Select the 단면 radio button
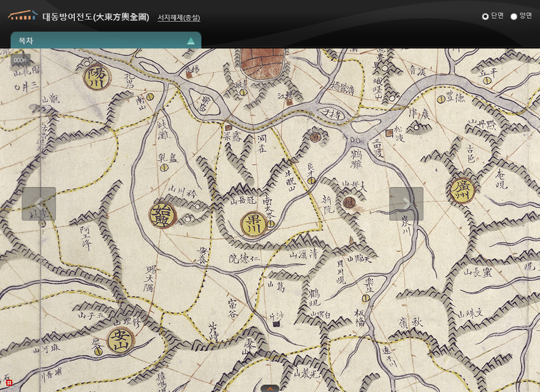The width and height of the screenshot is (540, 392). click(x=485, y=16)
